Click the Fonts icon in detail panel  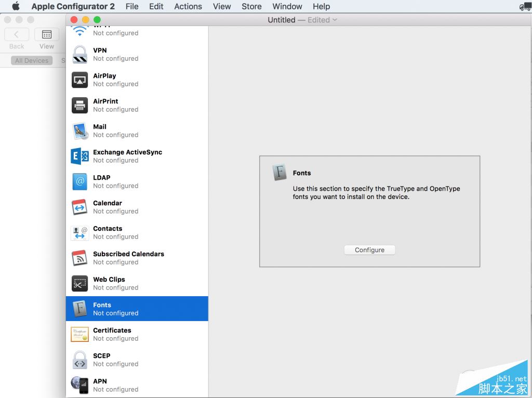(x=280, y=173)
